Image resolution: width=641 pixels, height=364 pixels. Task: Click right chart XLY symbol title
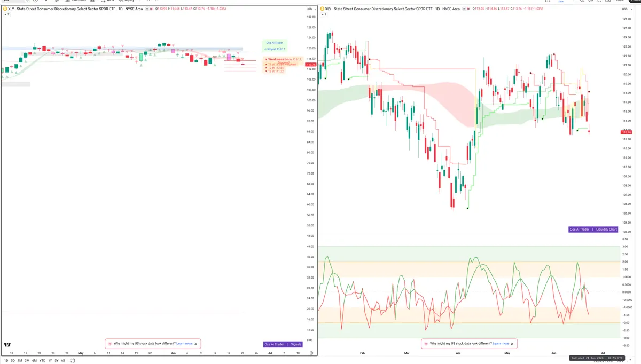tap(393, 9)
